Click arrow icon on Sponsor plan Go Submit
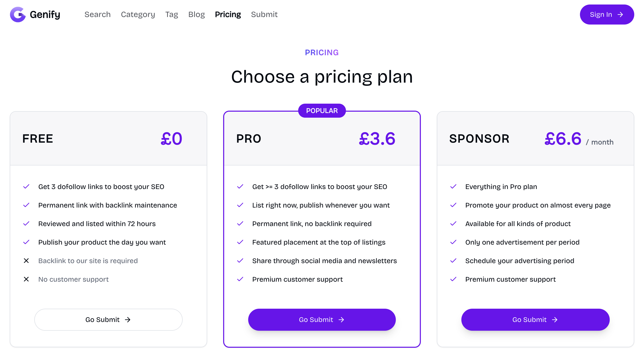Image resolution: width=644 pixels, height=355 pixels. [555, 320]
